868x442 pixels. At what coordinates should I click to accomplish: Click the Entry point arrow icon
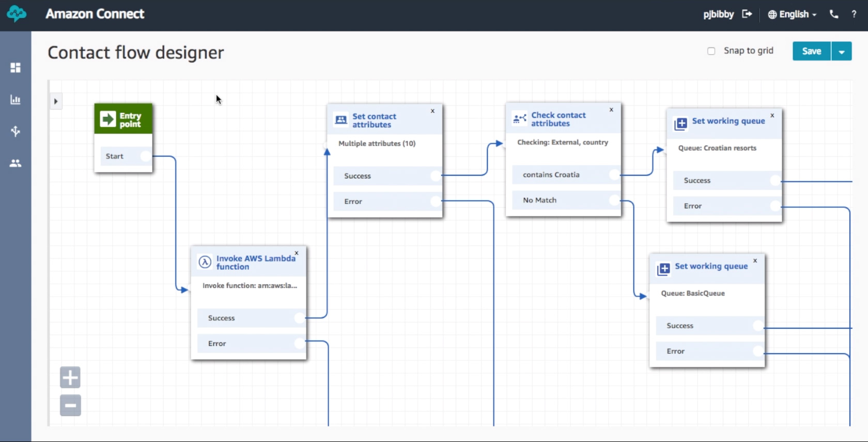point(108,119)
